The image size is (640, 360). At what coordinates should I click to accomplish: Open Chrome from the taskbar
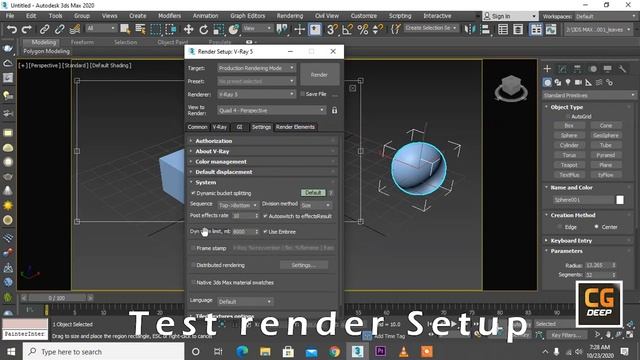(x=334, y=351)
